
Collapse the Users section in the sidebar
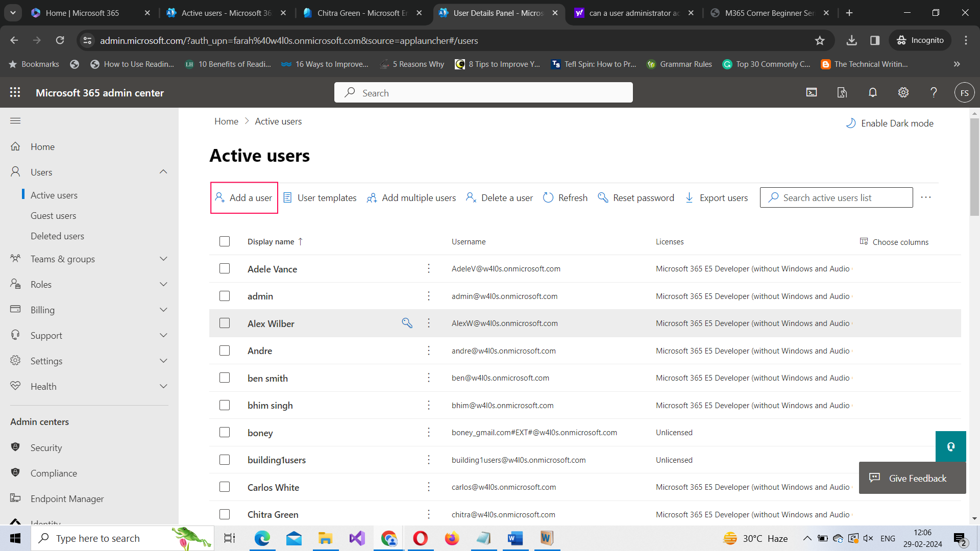[x=163, y=171]
